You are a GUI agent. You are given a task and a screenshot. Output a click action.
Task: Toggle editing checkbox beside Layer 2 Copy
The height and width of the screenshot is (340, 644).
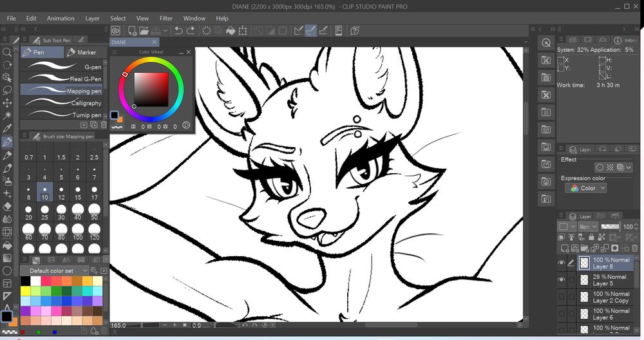(571, 297)
